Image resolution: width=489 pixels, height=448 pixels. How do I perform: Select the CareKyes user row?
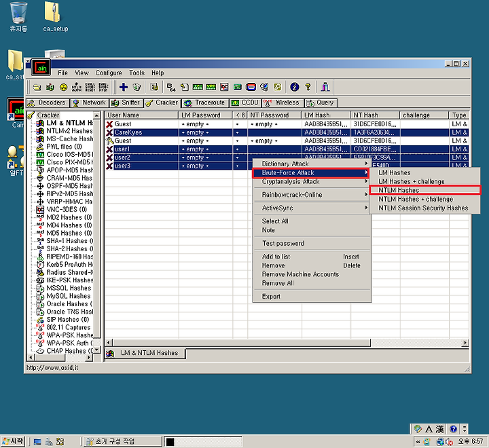(287, 132)
